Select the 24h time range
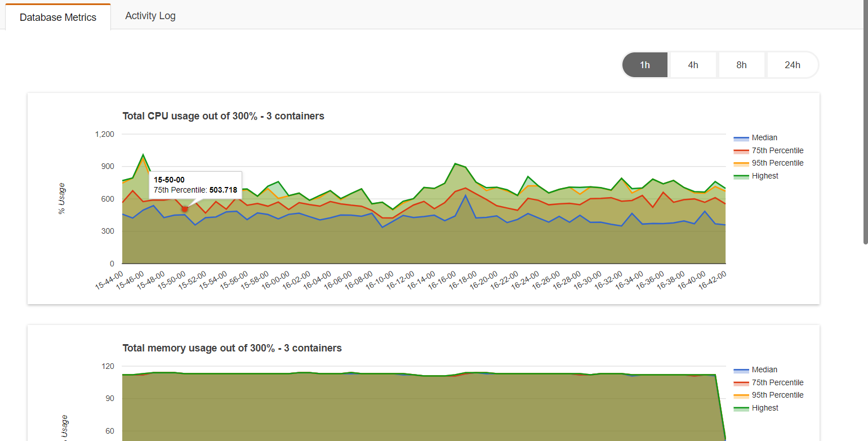The height and width of the screenshot is (441, 868). tap(792, 65)
